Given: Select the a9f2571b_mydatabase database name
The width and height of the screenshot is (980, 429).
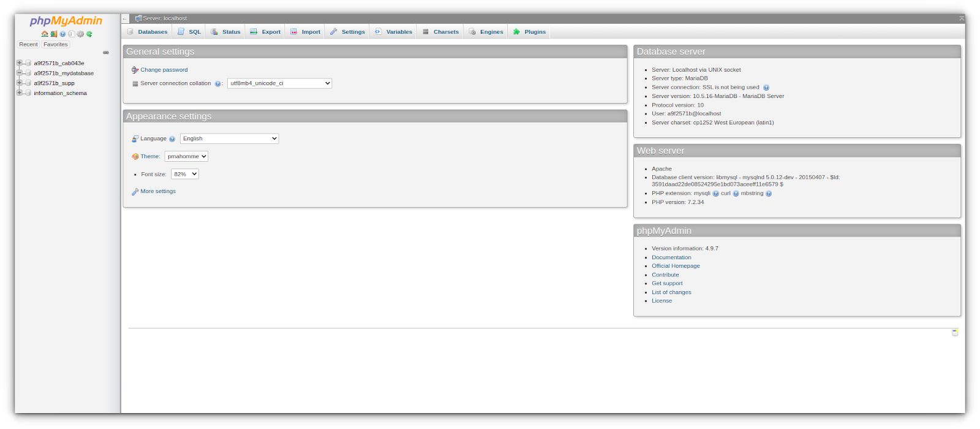Looking at the screenshot, I should (64, 73).
